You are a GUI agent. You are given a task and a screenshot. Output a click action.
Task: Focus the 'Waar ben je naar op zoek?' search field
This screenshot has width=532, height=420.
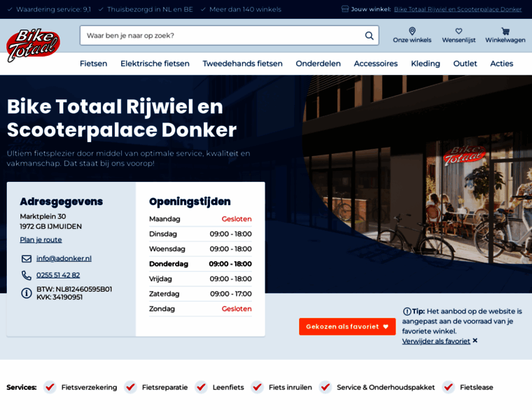[230, 36]
